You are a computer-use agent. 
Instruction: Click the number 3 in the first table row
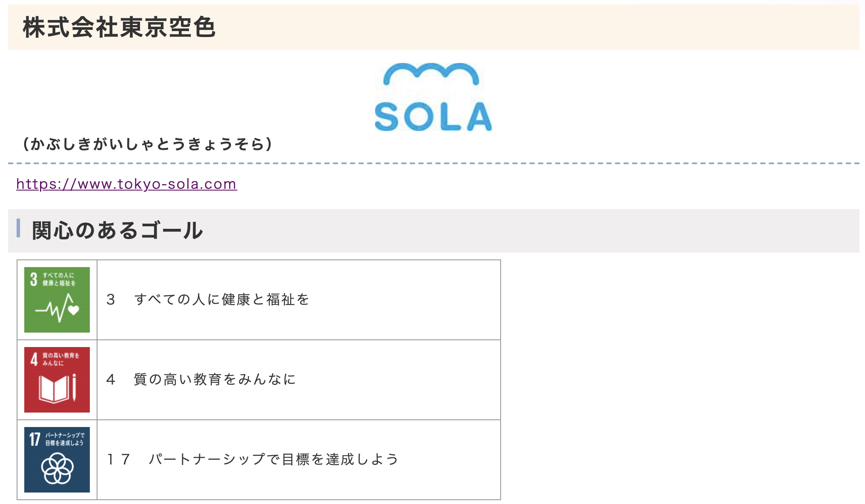pyautogui.click(x=111, y=300)
